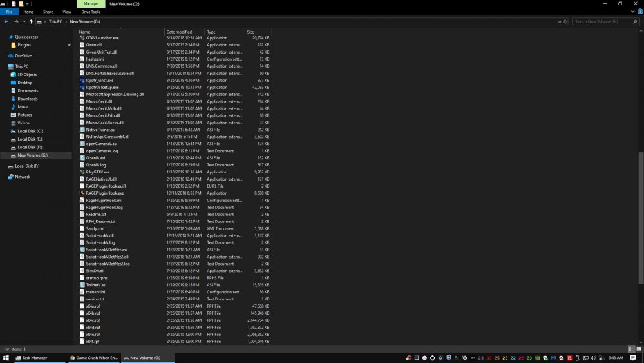Select the Manage contextual tab

tap(91, 4)
